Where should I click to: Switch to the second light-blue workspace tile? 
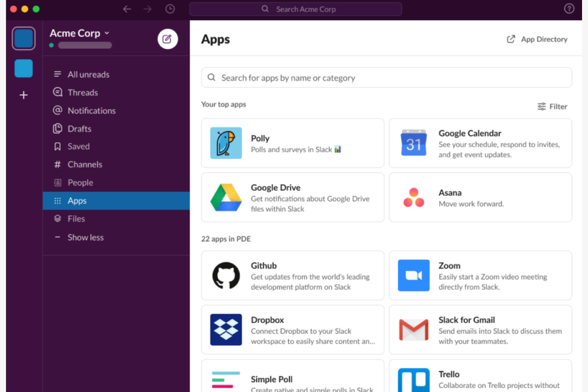(x=23, y=68)
